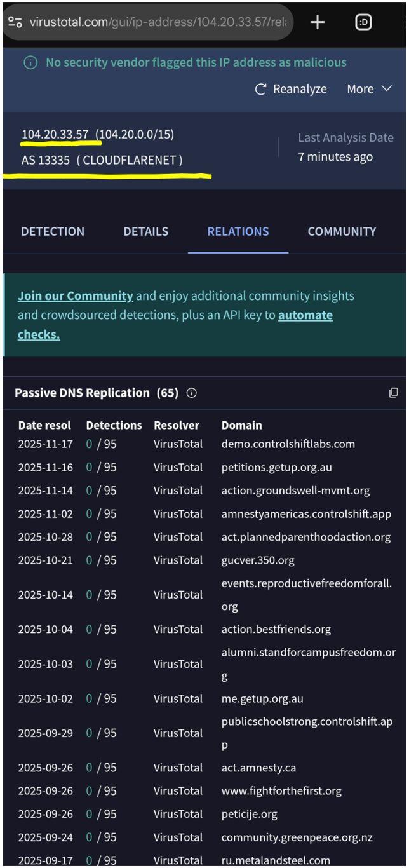The width and height of the screenshot is (409, 868).
Task: Show Passive DNS Replication info tooltip icon
Action: click(191, 393)
